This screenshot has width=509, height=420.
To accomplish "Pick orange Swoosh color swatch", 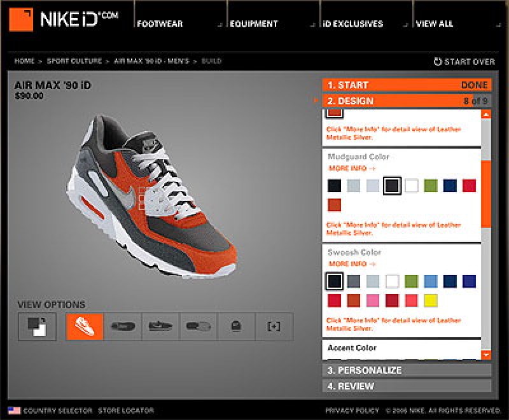I will pyautogui.click(x=354, y=300).
